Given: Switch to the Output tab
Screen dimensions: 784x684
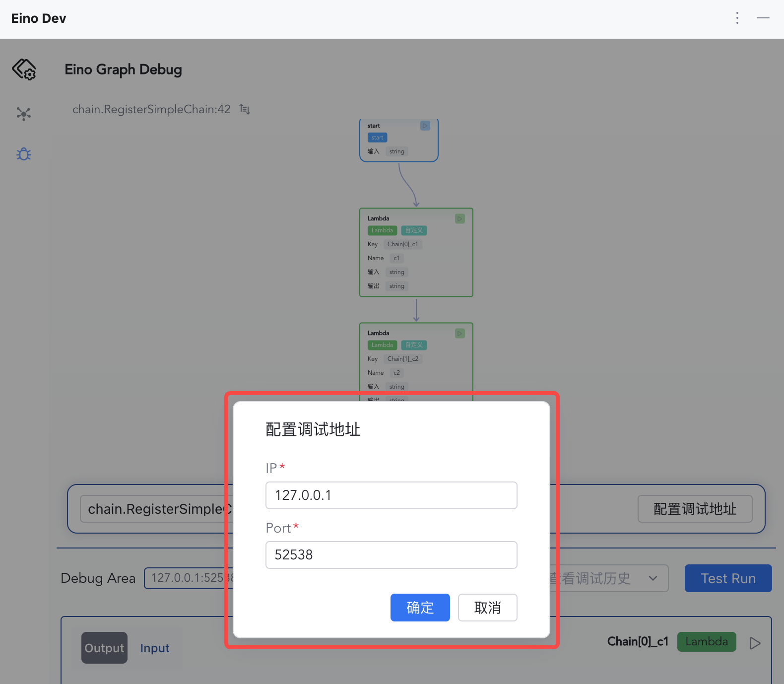Looking at the screenshot, I should [x=104, y=648].
